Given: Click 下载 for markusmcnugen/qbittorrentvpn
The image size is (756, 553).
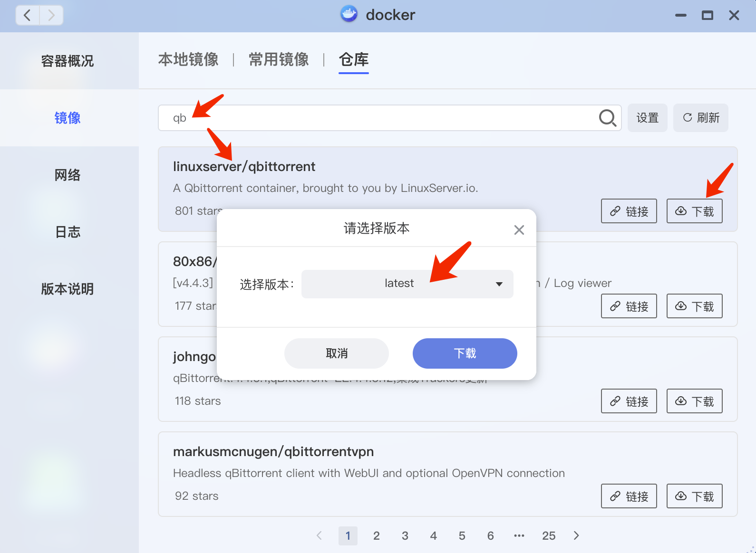Looking at the screenshot, I should coord(695,496).
